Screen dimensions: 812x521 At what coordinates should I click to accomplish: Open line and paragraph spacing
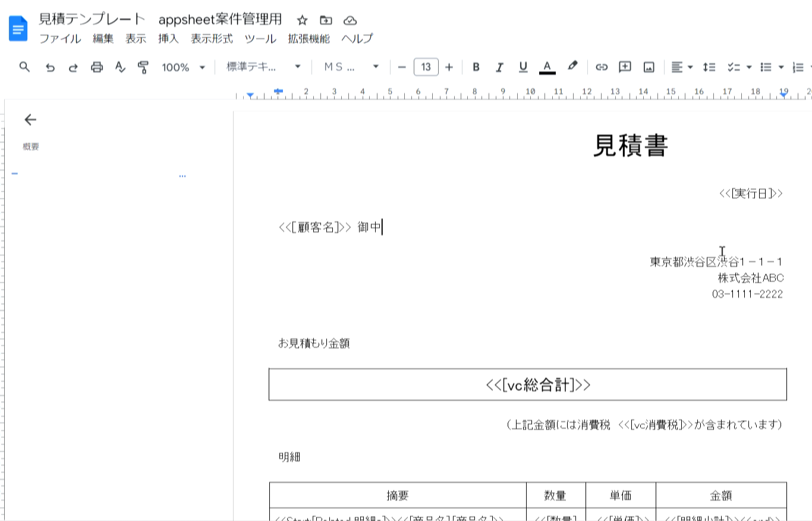[709, 67]
